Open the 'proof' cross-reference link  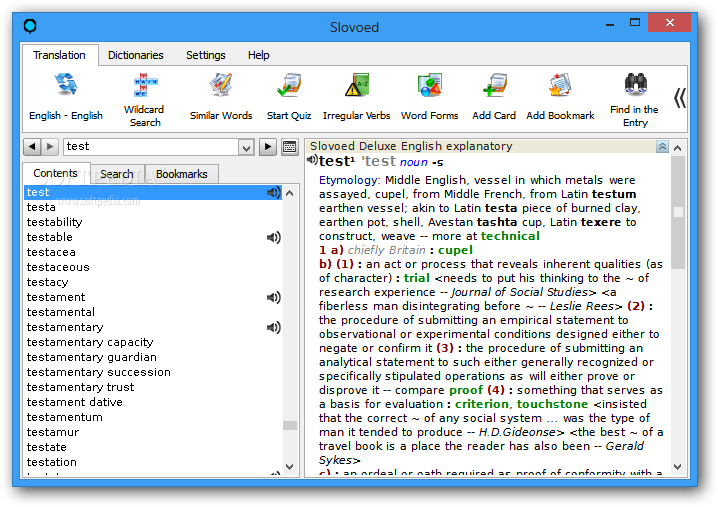coord(466,390)
